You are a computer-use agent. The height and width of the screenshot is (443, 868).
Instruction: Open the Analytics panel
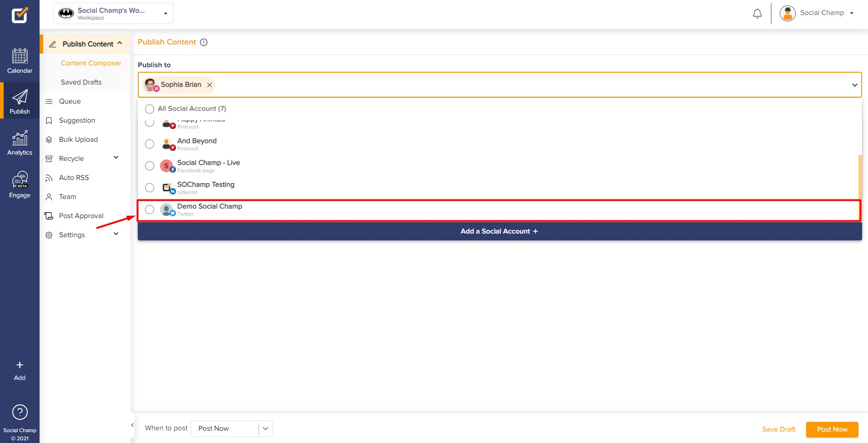tap(20, 142)
